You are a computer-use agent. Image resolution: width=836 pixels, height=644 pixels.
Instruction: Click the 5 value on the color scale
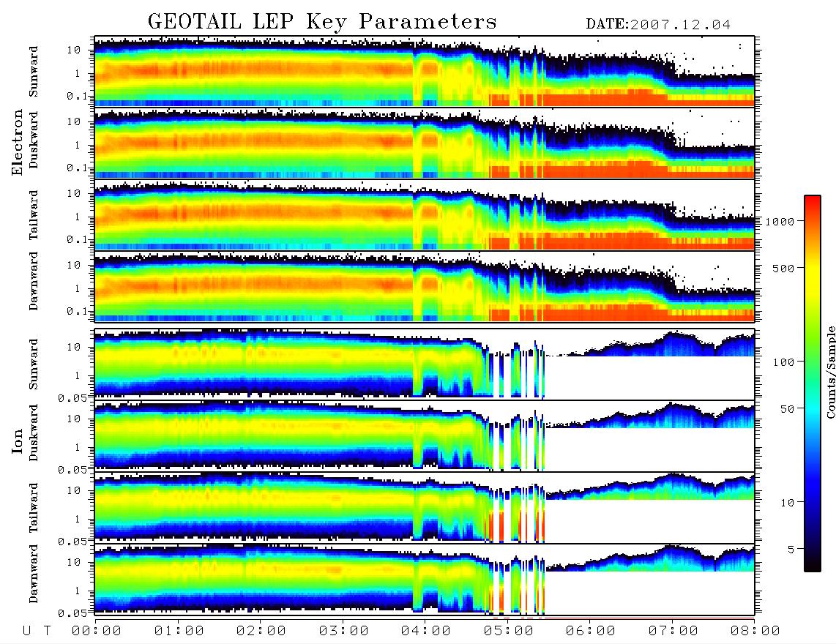791,549
